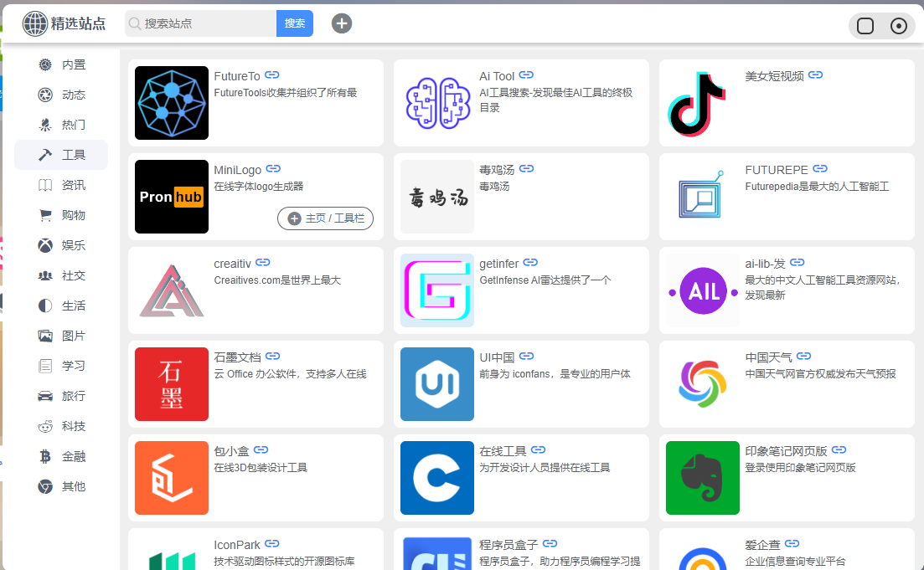Click the Ai Tool brain logo
The image size is (924, 570).
pos(437,103)
